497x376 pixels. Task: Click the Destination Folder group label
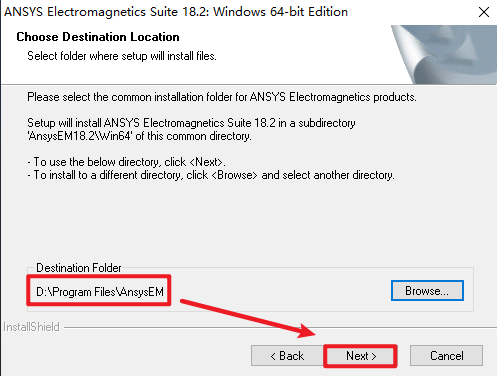click(x=79, y=268)
